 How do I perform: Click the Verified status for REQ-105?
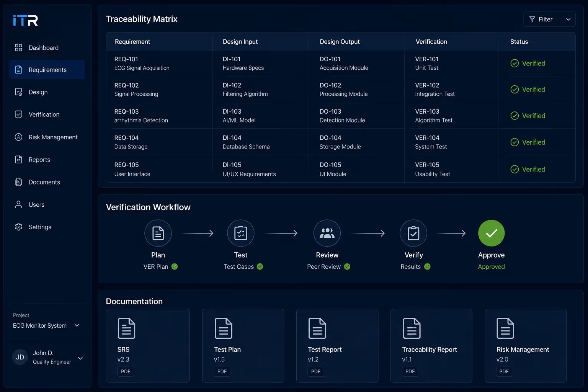[x=528, y=169]
